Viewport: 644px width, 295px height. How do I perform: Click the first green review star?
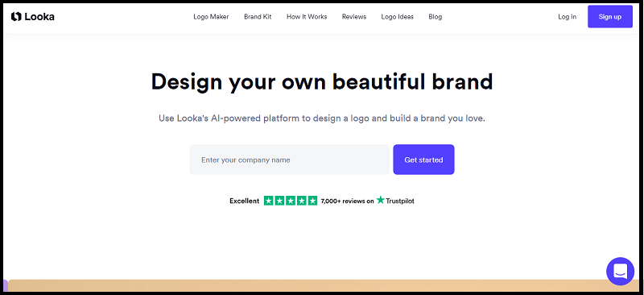(269, 201)
